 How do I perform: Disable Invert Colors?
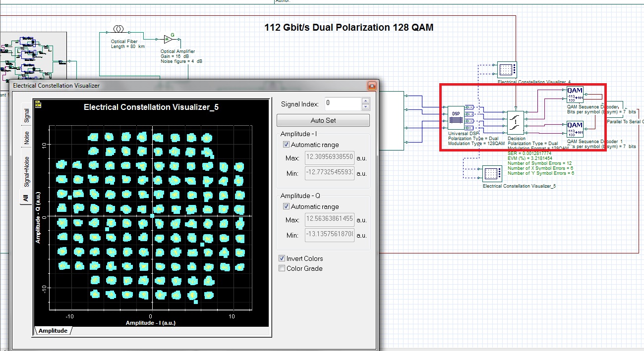tap(282, 258)
